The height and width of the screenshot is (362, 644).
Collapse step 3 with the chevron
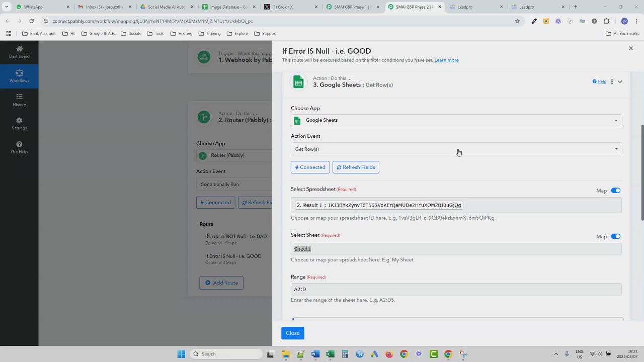[x=620, y=81]
